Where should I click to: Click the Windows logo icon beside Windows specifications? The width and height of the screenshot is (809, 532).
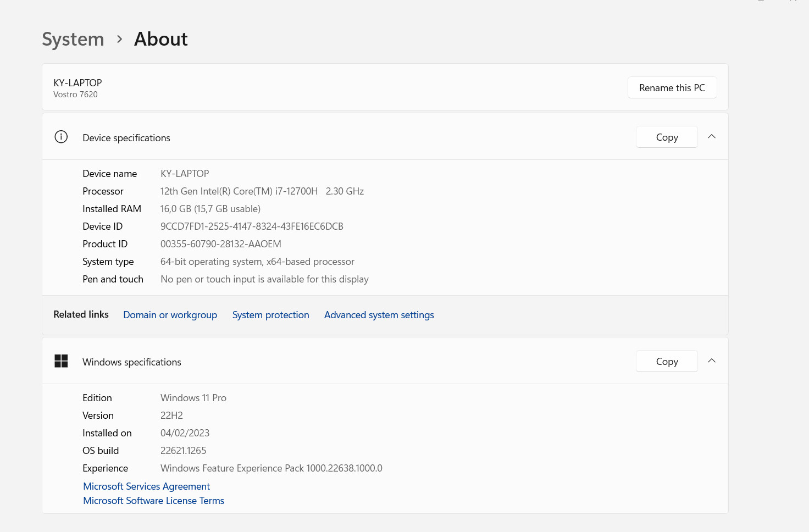tap(61, 361)
